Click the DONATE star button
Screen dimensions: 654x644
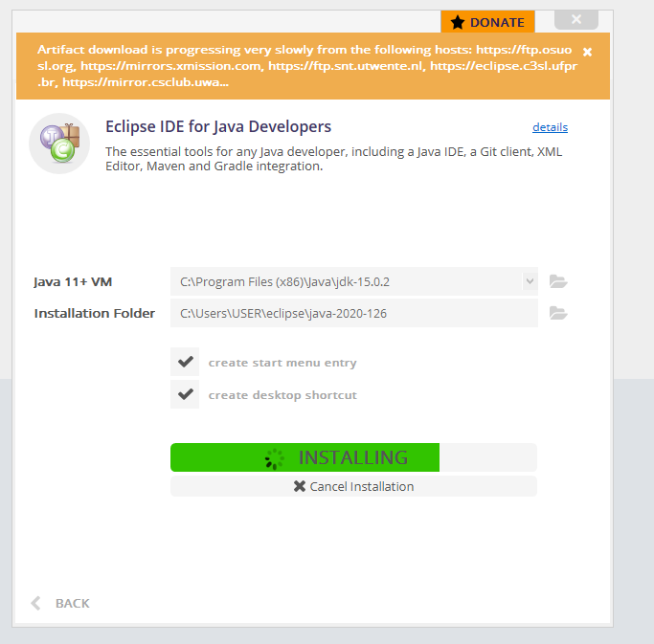pyautogui.click(x=487, y=22)
